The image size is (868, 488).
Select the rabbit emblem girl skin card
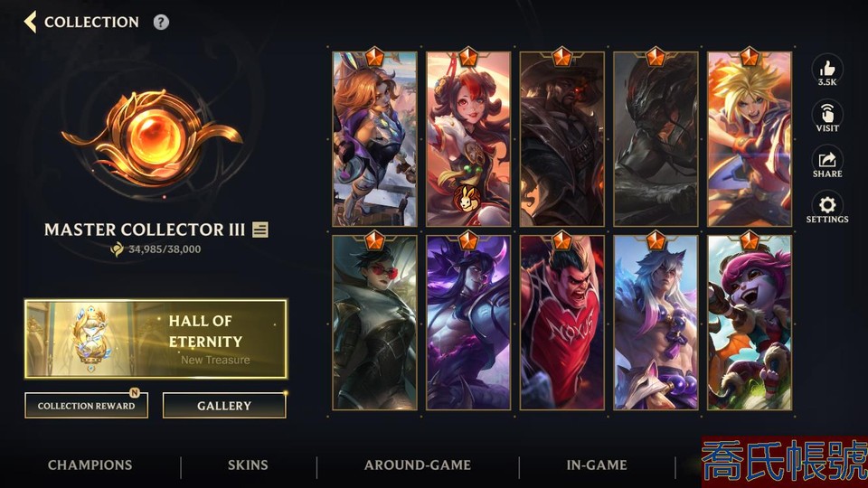(x=468, y=139)
